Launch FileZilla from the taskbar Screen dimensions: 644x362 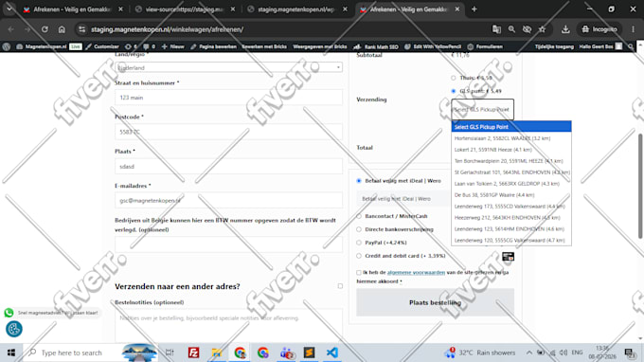(x=193, y=353)
